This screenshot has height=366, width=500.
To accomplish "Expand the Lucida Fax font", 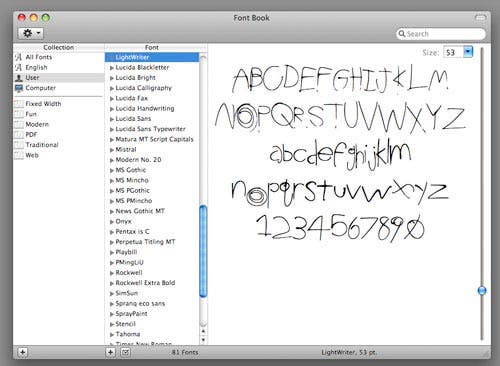I will tap(112, 99).
